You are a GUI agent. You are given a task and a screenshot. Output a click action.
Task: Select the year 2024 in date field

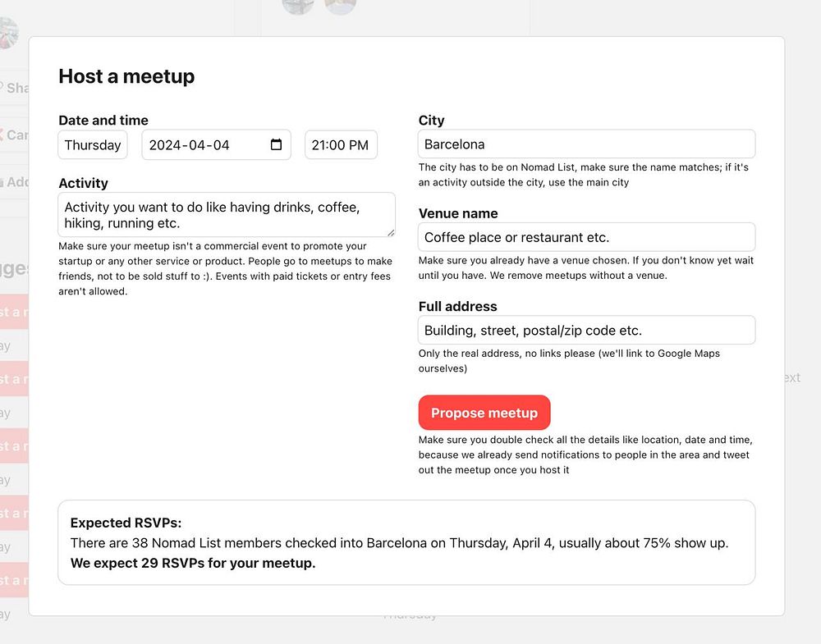coord(166,145)
